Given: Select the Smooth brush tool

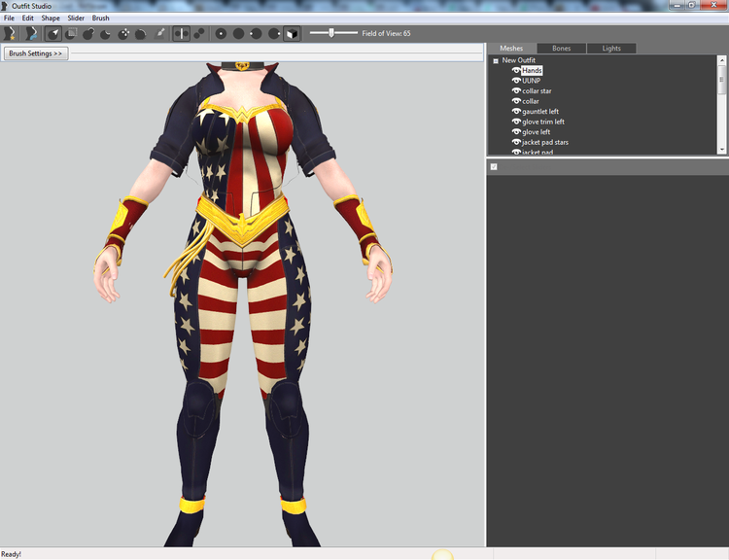Looking at the screenshot, I should 140,33.
